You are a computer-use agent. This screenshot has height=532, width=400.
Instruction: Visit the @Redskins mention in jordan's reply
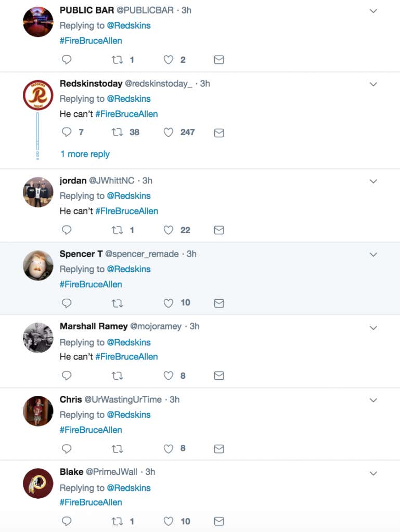point(128,196)
